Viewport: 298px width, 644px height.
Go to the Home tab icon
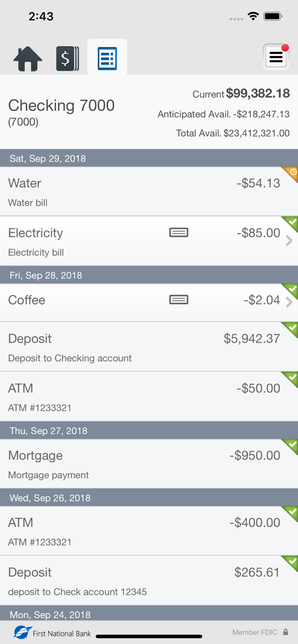[x=28, y=59]
